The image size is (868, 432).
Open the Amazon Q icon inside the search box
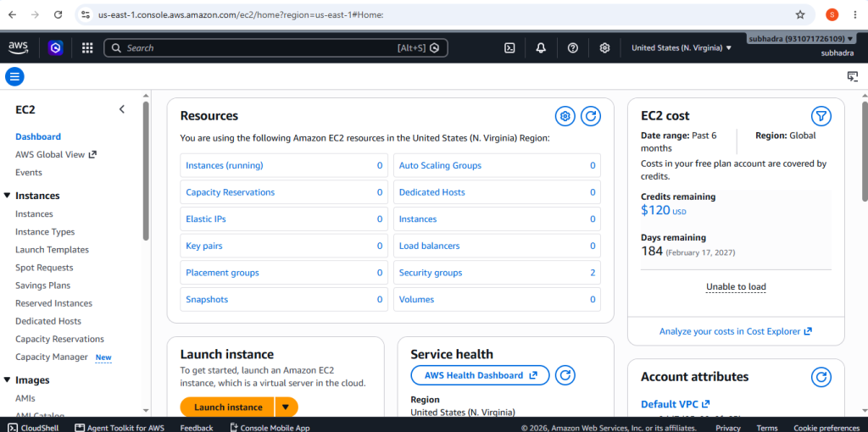[435, 48]
